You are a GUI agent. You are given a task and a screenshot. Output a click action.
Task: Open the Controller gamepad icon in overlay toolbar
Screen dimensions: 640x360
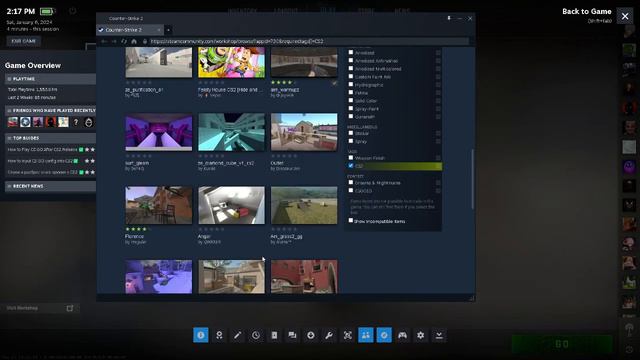click(x=402, y=335)
